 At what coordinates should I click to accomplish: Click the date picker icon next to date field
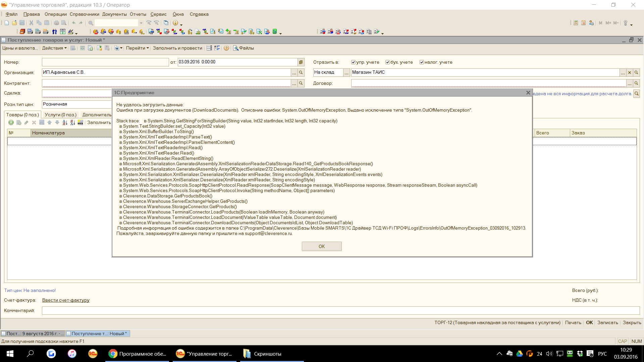pos(301,62)
